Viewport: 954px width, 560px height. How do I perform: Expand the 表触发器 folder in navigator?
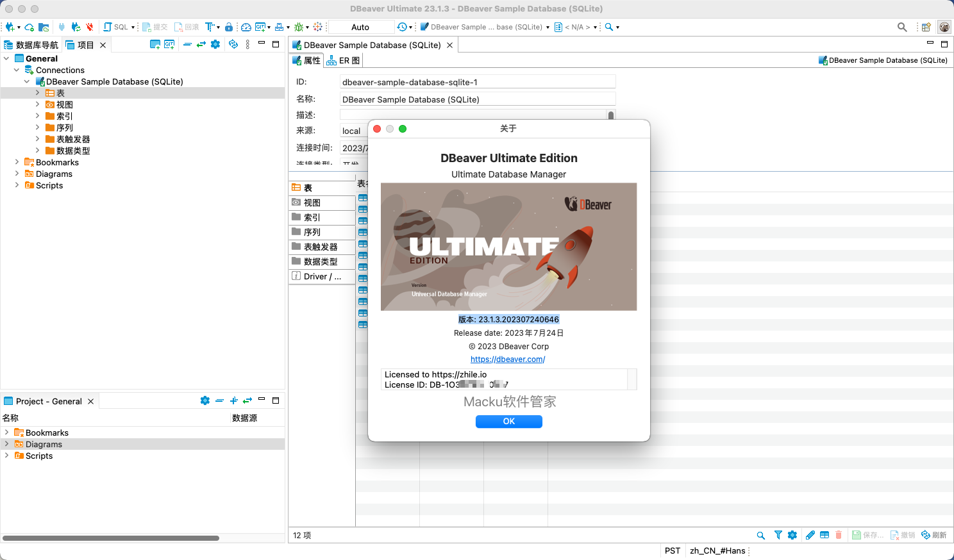point(37,139)
